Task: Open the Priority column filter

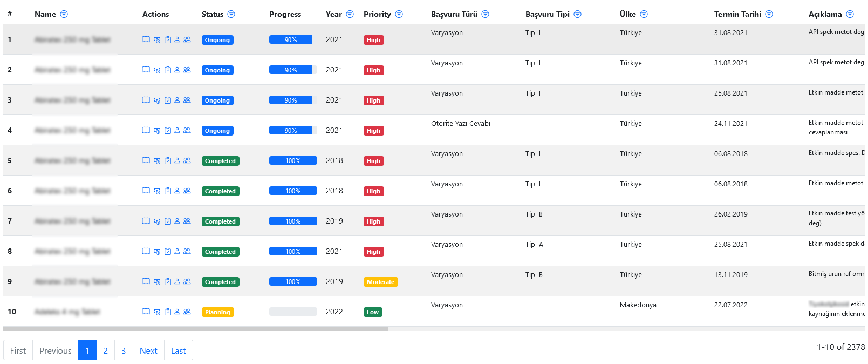Action: pyautogui.click(x=399, y=14)
